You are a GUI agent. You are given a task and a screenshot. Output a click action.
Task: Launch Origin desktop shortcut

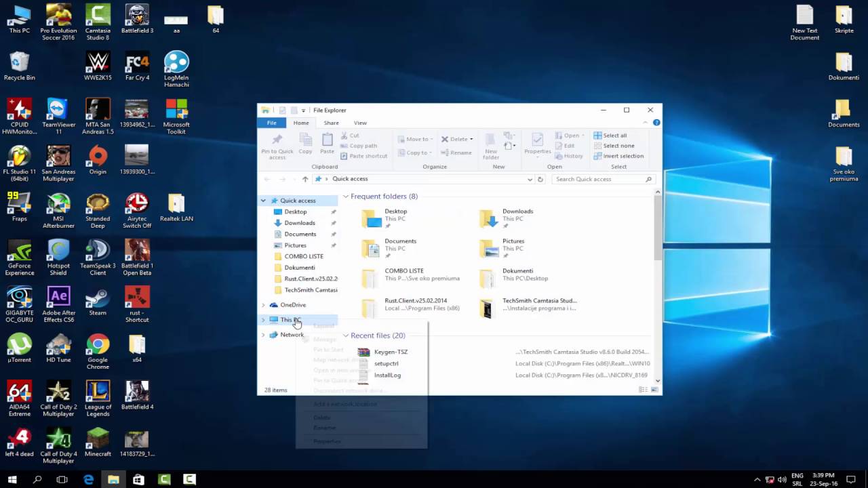[x=98, y=161]
